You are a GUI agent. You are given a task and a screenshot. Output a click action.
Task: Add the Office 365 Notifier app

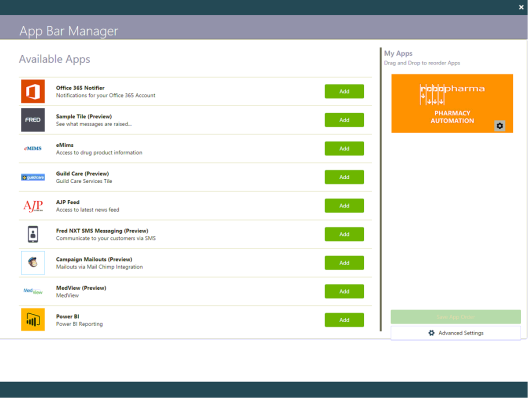click(x=344, y=91)
